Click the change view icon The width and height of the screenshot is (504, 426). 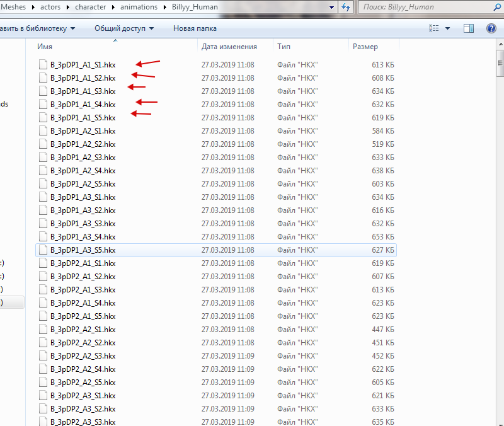(433, 28)
